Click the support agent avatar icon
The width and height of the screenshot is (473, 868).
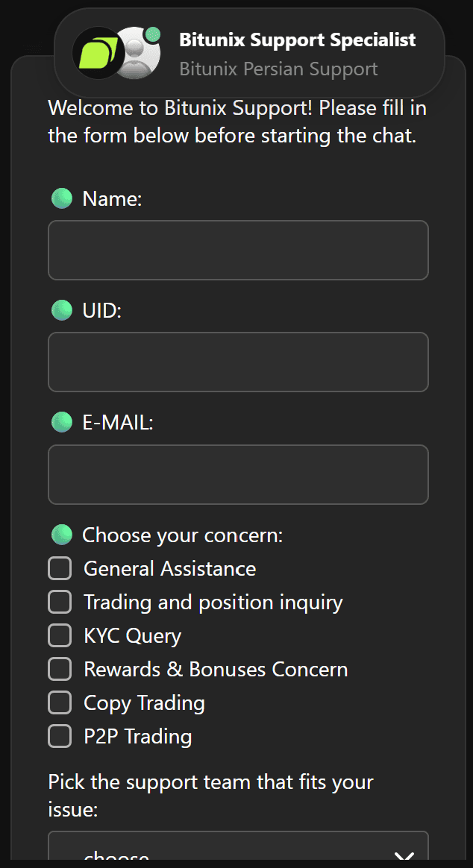pos(137,54)
